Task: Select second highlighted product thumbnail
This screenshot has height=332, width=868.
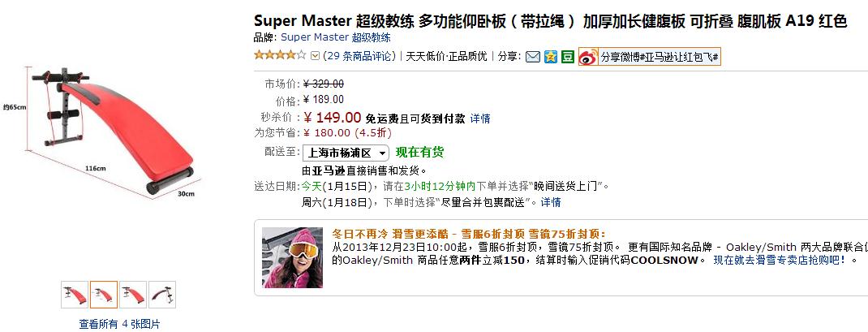Action: point(104,295)
